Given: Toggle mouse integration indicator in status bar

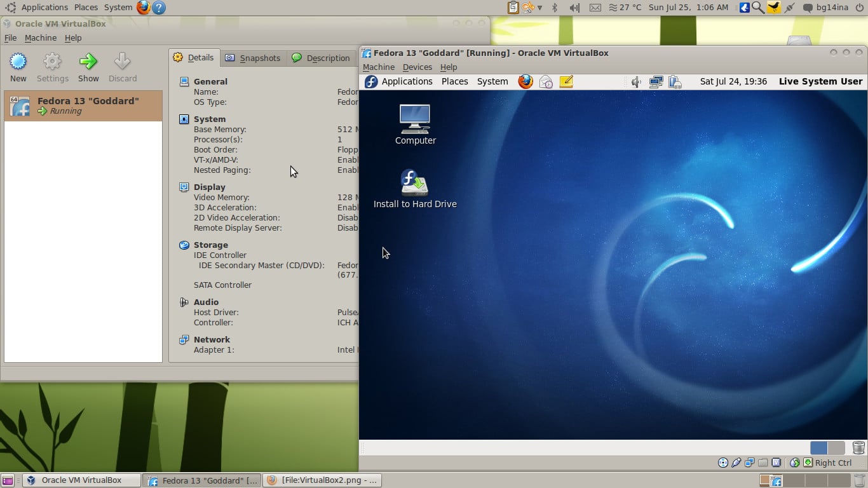Looking at the screenshot, I should (795, 463).
